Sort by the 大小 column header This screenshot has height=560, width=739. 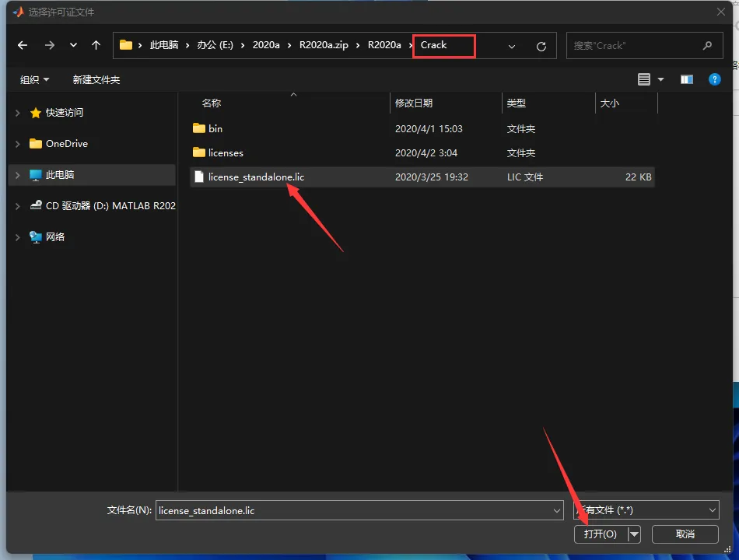click(x=609, y=103)
